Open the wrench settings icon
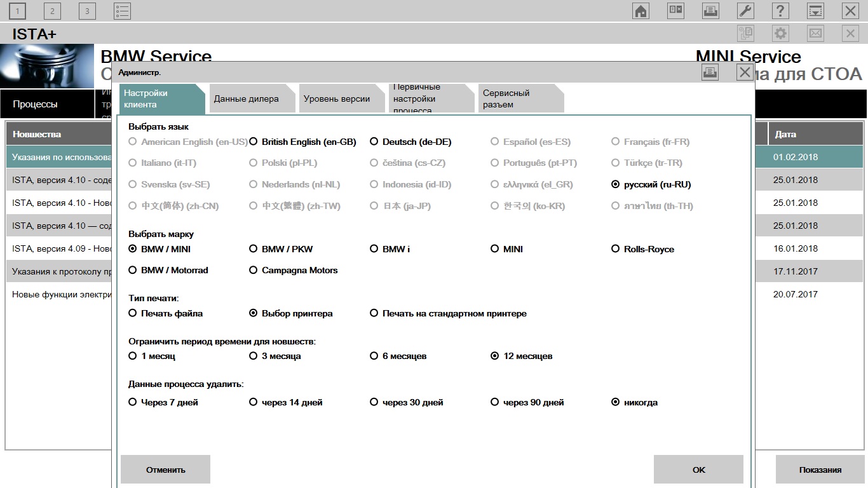868x488 pixels. [x=745, y=11]
